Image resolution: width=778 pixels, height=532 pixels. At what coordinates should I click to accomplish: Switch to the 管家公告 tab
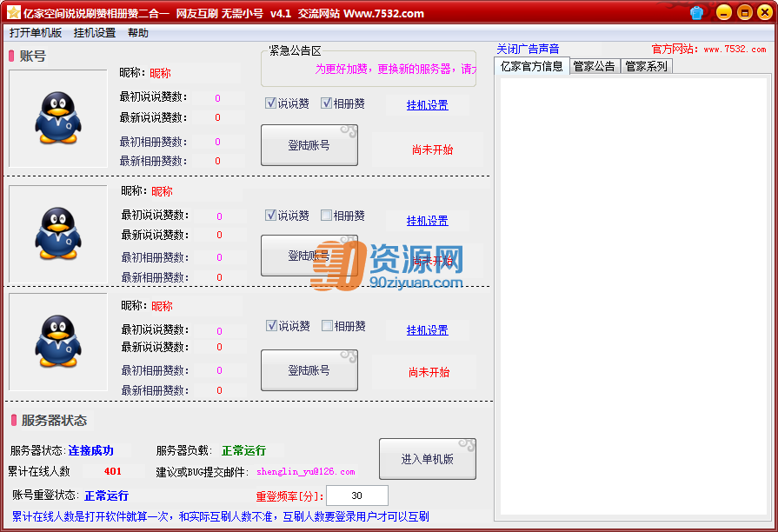click(595, 66)
